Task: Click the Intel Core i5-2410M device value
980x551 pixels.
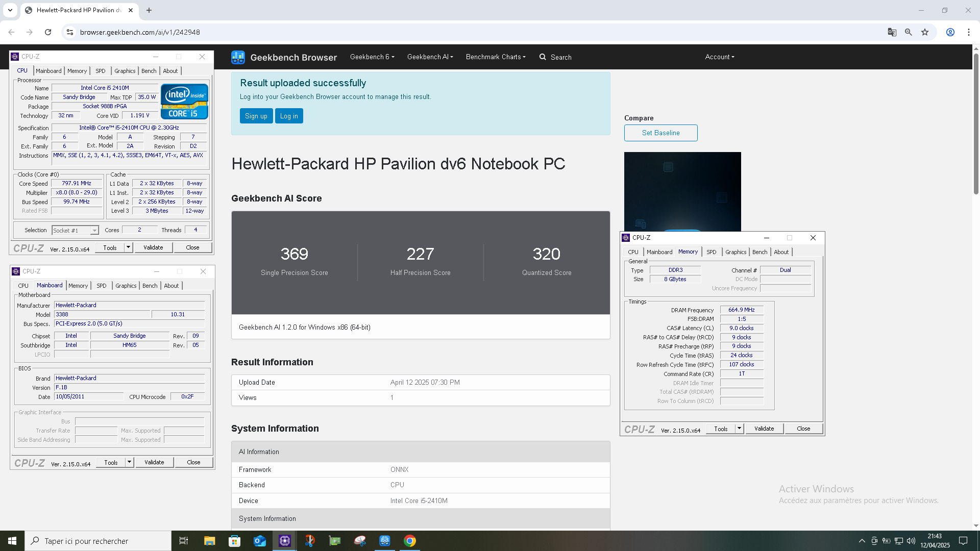Action: (x=419, y=500)
